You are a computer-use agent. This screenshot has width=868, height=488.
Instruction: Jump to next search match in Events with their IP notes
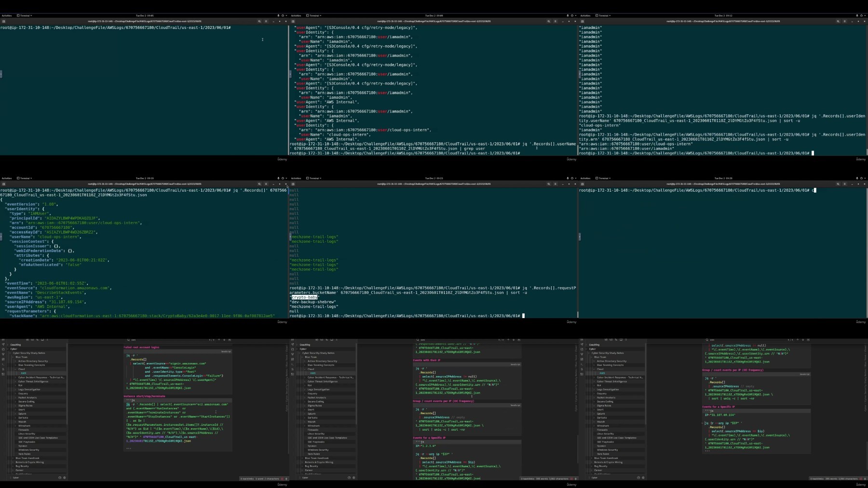coord(513,340)
